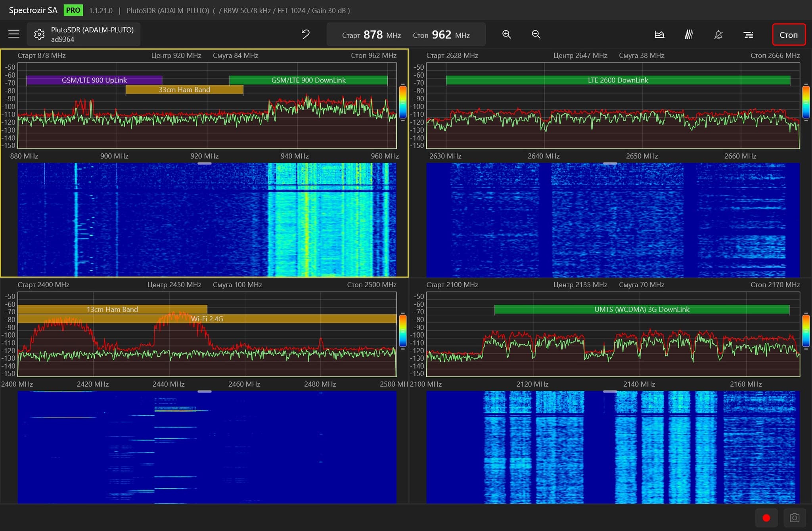Take a screenshot with the camera icon

(x=794, y=518)
